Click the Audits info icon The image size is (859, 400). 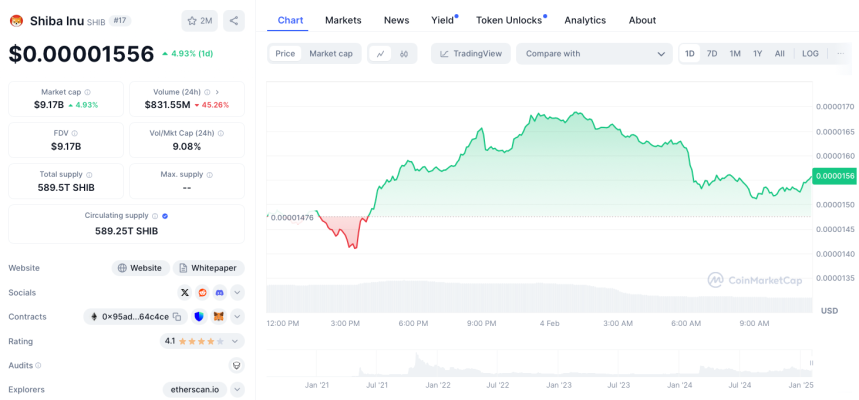38,365
